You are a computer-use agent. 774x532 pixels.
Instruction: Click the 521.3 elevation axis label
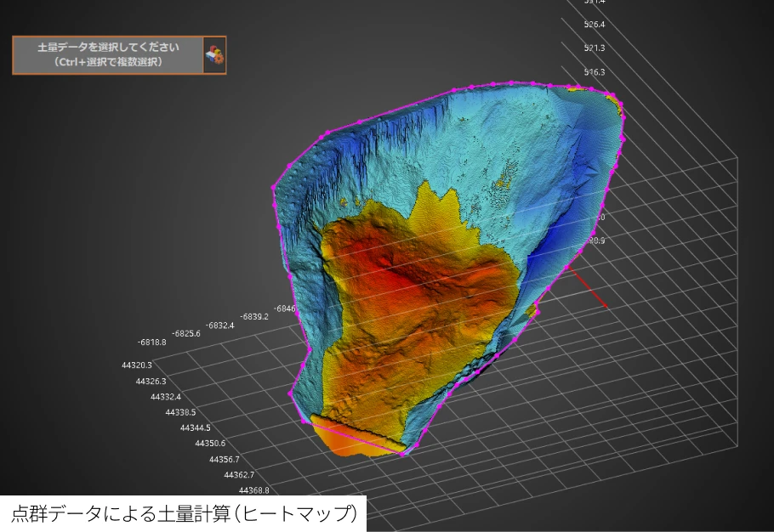click(x=594, y=48)
